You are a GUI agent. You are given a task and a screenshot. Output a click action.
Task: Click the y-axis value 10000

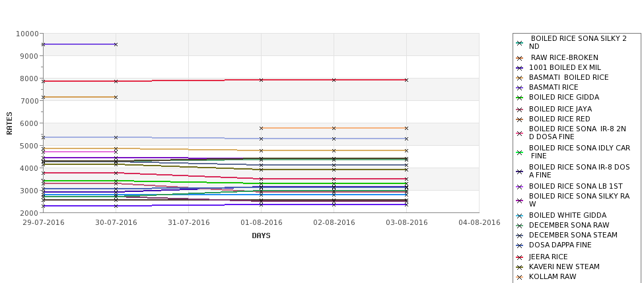click(28, 34)
